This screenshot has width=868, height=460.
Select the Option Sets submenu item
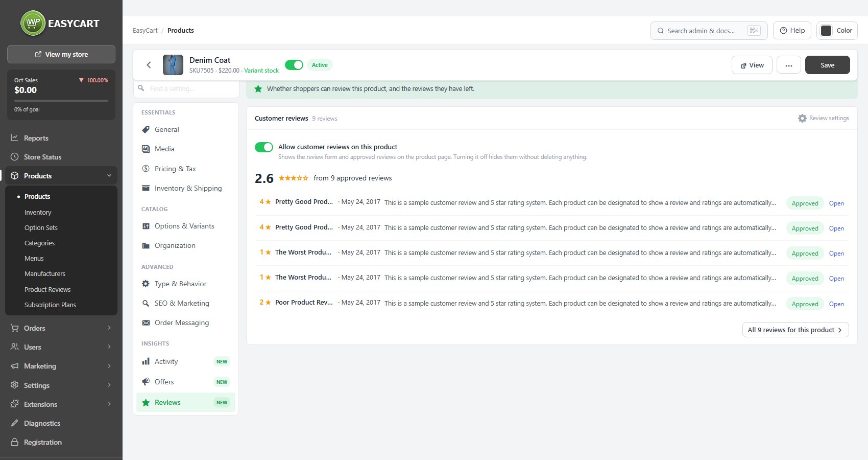[41, 227]
